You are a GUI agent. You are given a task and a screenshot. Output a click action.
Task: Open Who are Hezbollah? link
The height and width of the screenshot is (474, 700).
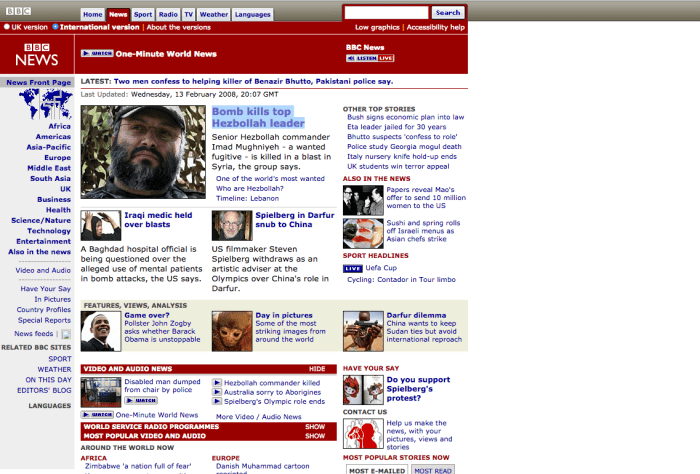click(250, 188)
